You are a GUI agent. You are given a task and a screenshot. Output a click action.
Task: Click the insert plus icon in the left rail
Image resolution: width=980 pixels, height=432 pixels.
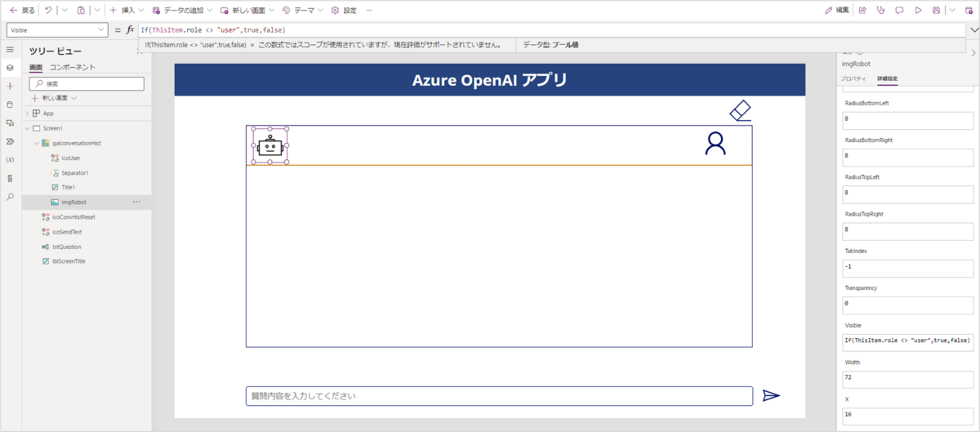pos(10,86)
